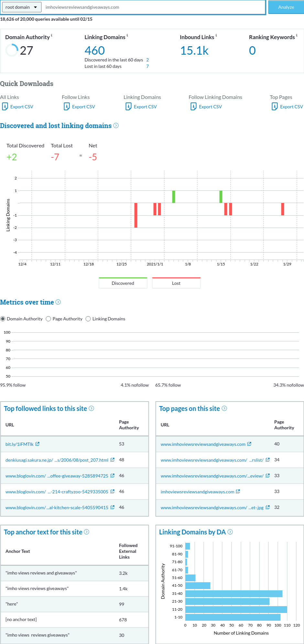
Task: Open external link icon next to bit.ly/1iFMTlk
Action: 38,444
